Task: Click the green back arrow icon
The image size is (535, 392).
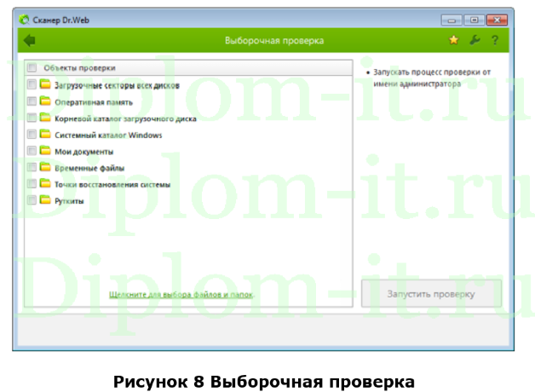Action: [x=30, y=40]
